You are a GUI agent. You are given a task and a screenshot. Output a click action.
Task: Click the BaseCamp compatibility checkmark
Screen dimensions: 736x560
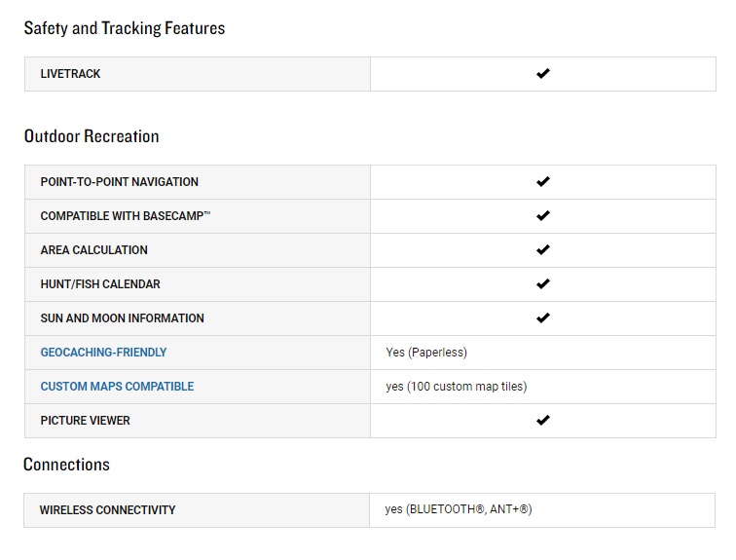pos(543,216)
